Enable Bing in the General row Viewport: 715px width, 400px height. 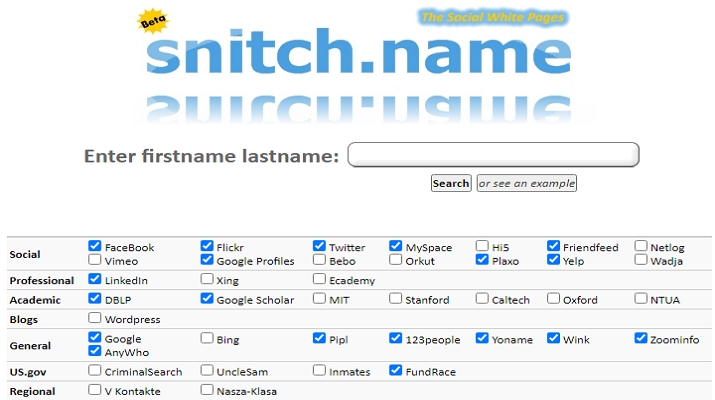(x=207, y=338)
